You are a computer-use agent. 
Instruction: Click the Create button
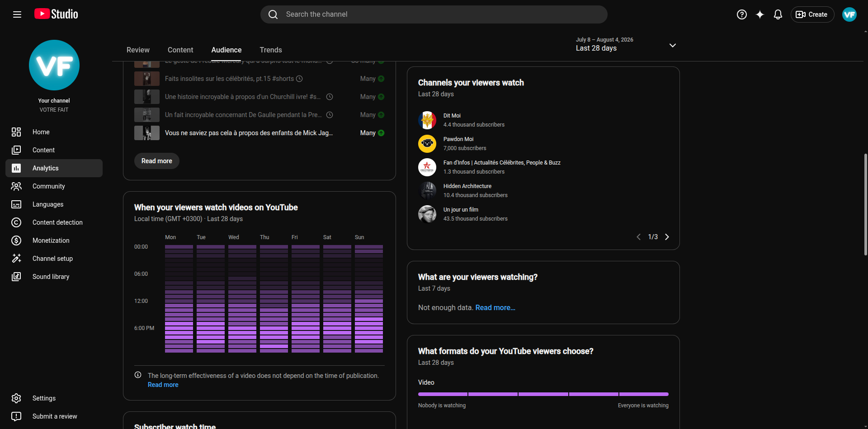coord(812,14)
